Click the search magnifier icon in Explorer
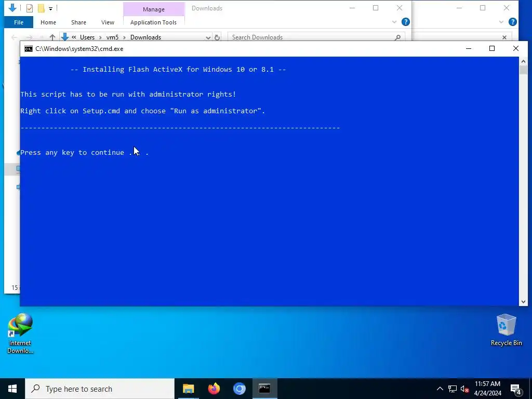532x399 pixels. tap(398, 37)
